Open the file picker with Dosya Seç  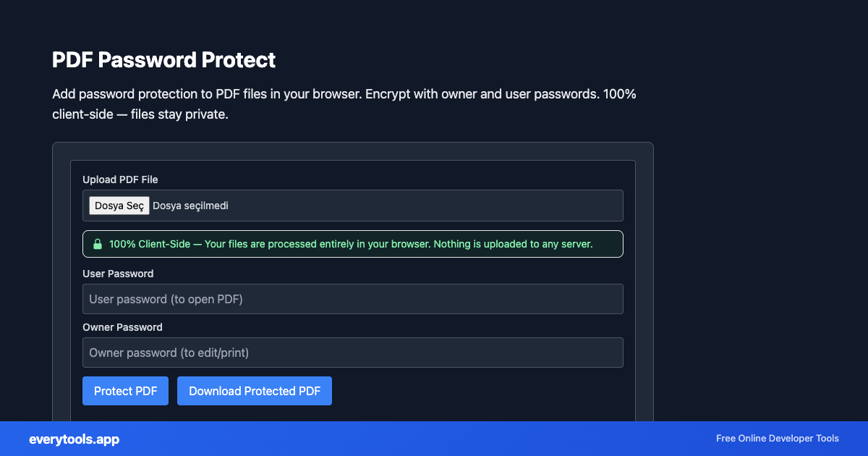tap(119, 205)
